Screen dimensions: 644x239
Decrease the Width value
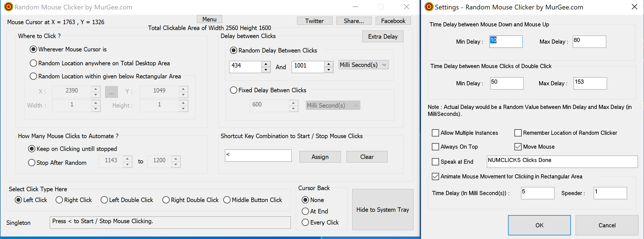(x=96, y=109)
